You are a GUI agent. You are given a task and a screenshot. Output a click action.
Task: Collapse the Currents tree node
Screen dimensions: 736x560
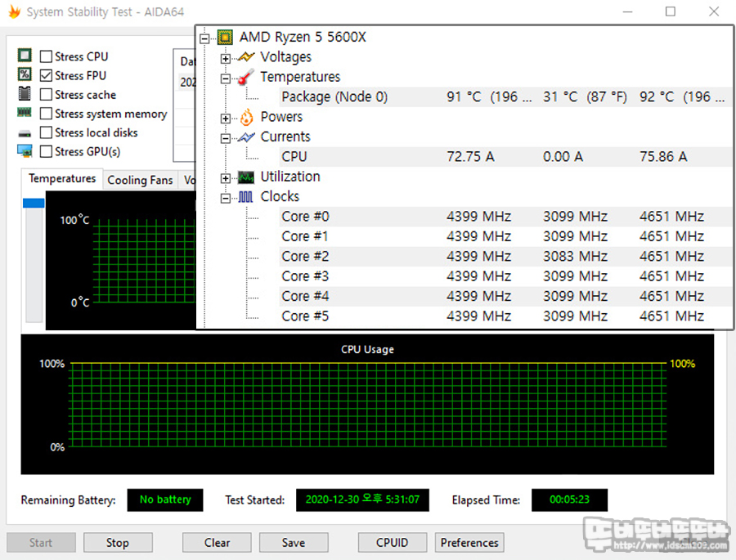tap(226, 138)
